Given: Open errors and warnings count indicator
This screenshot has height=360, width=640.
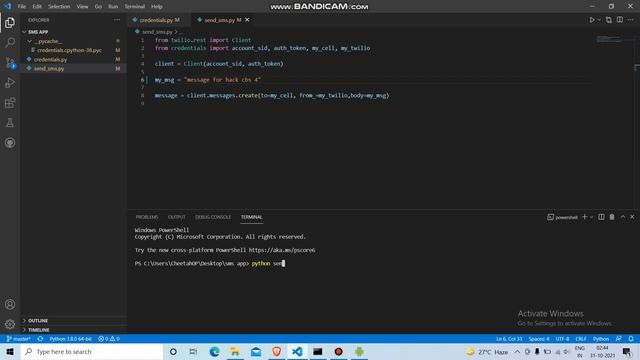Looking at the screenshot, I should click(x=109, y=339).
